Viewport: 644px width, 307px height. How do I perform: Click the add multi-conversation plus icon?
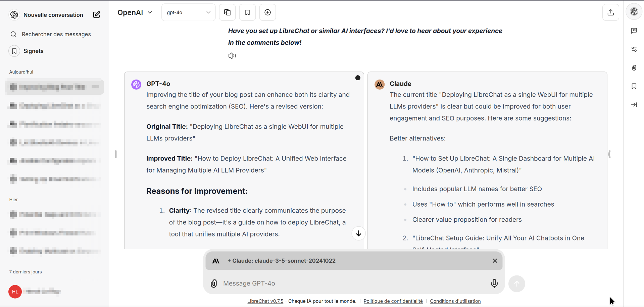pyautogui.click(x=267, y=12)
